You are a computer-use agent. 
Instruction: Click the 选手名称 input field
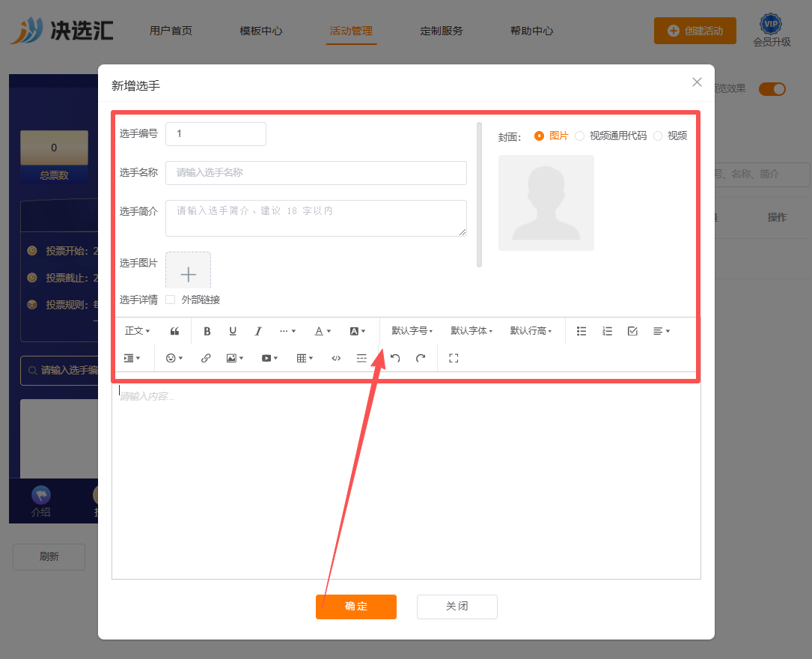point(316,172)
